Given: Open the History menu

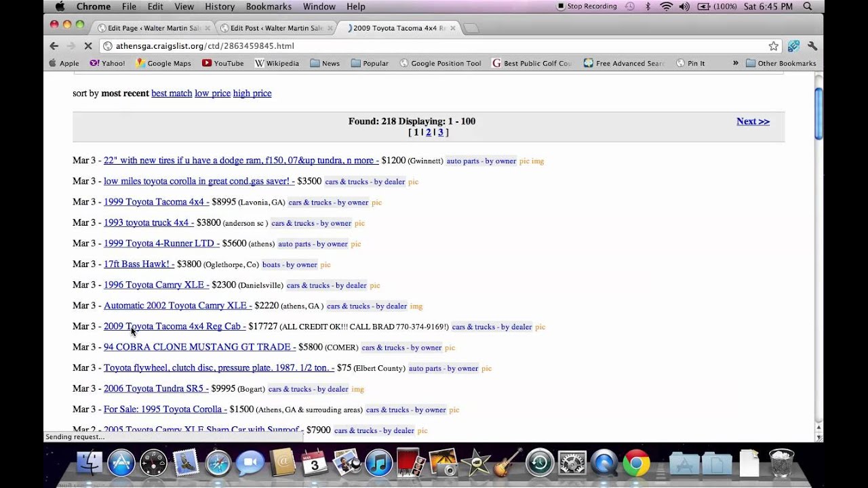Looking at the screenshot, I should [220, 6].
